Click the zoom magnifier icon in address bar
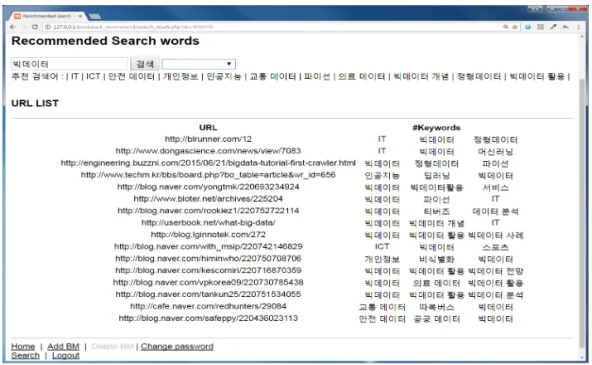 [x=506, y=27]
